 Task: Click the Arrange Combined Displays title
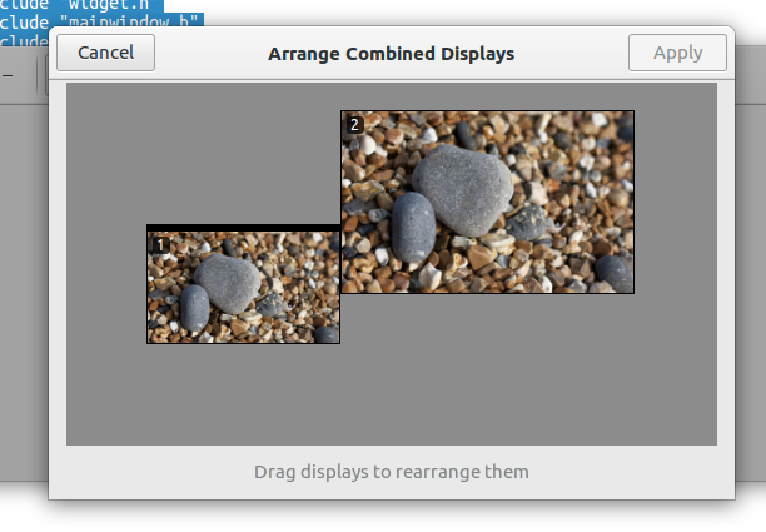click(391, 54)
